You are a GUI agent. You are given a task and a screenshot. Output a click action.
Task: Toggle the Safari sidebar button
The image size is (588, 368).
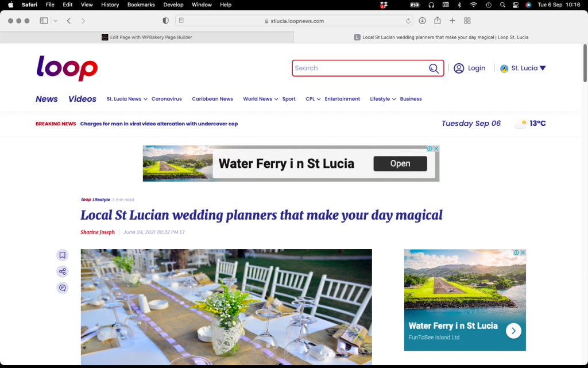click(x=44, y=21)
